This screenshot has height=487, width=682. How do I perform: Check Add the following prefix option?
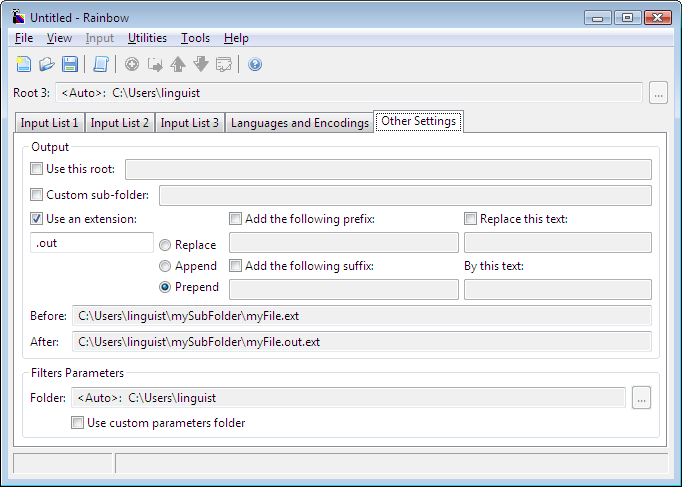(235, 219)
